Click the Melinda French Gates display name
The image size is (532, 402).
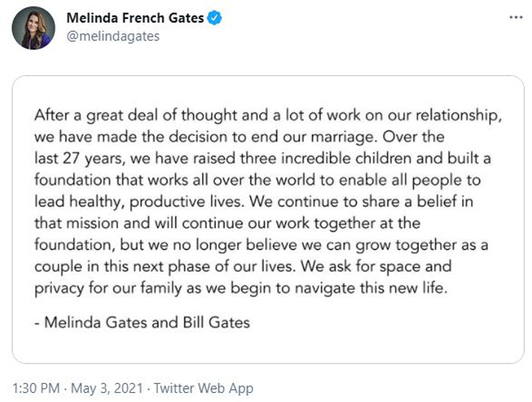tap(135, 18)
